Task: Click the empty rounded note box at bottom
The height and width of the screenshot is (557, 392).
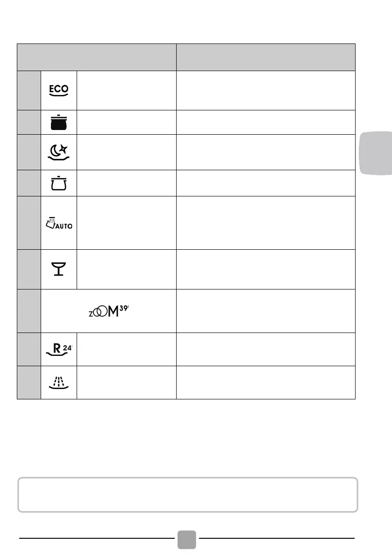Action: click(x=187, y=494)
